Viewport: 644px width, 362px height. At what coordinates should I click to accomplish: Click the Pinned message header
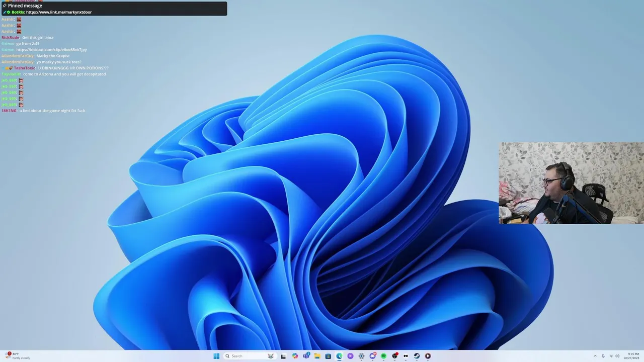(25, 6)
